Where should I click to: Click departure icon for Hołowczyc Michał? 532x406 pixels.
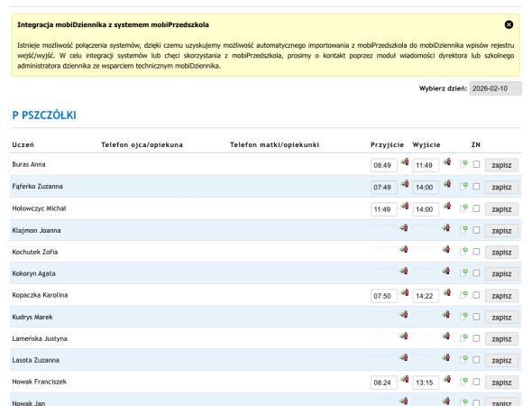point(447,206)
